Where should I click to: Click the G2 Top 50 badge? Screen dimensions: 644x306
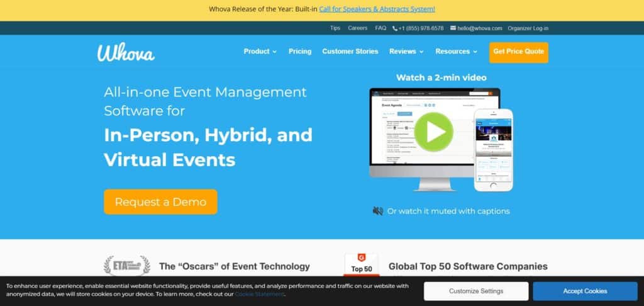(x=362, y=265)
